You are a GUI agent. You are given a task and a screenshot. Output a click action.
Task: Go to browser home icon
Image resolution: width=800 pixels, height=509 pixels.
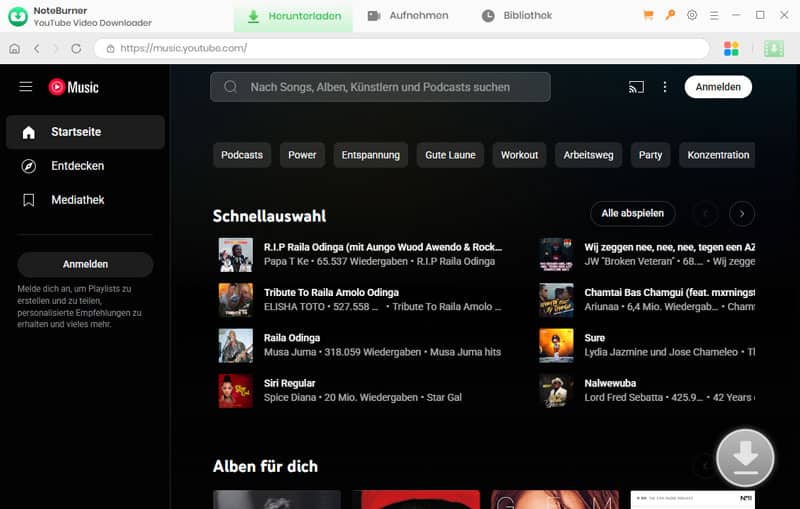point(15,48)
